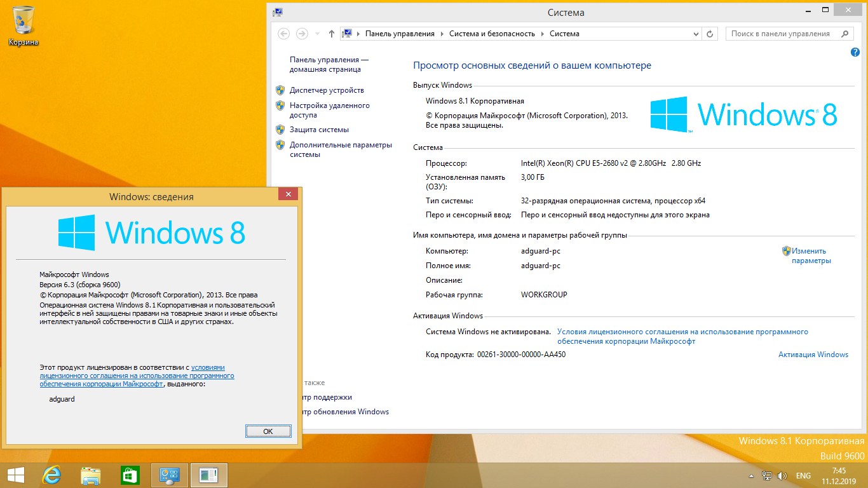Image resolution: width=868 pixels, height=488 pixels.
Task: Select the adguard licensee name
Action: point(62,399)
